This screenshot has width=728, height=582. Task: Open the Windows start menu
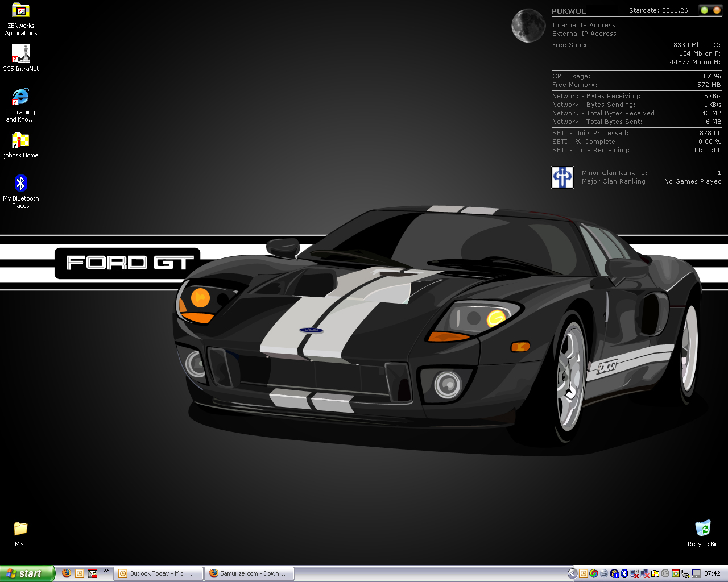[x=27, y=573]
